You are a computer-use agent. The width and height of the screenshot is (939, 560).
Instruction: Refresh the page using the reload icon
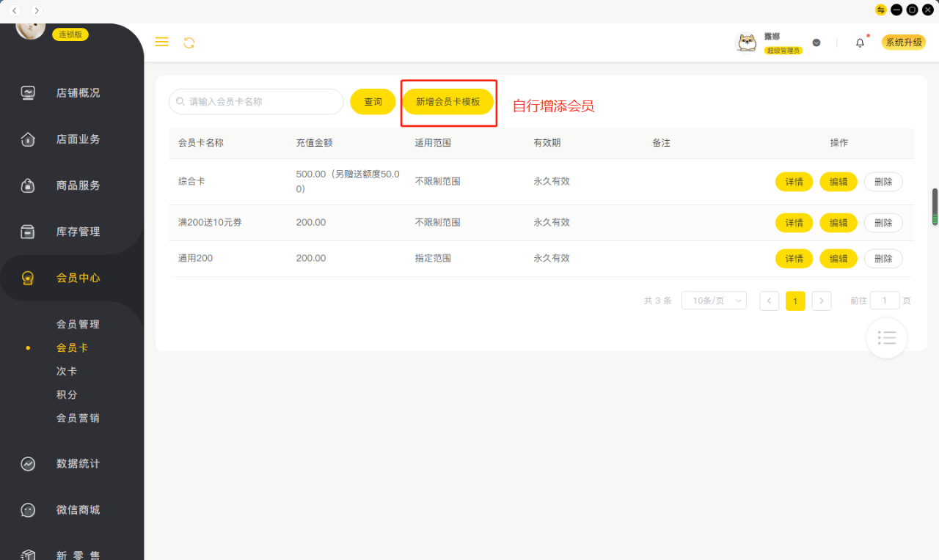189,43
